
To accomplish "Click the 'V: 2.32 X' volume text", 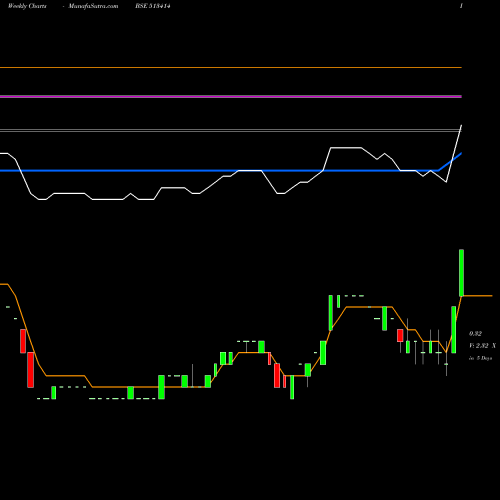I will pos(482,346).
